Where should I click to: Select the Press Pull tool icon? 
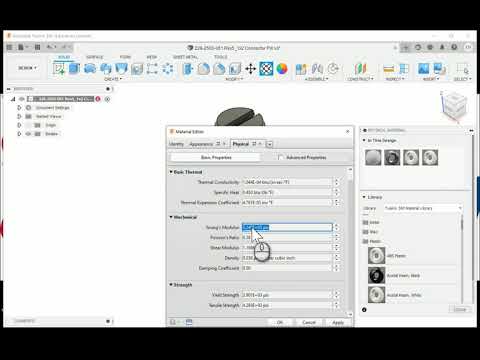click(188, 69)
